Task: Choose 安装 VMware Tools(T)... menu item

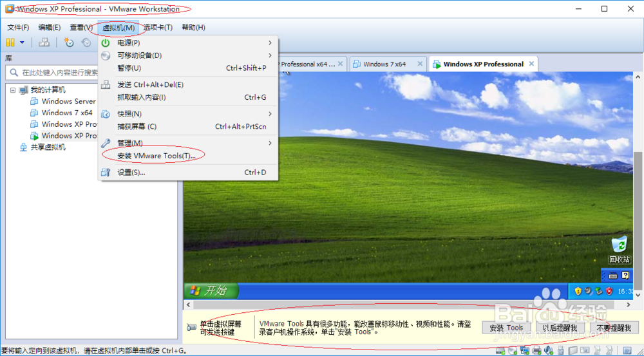Action: [x=188, y=156]
